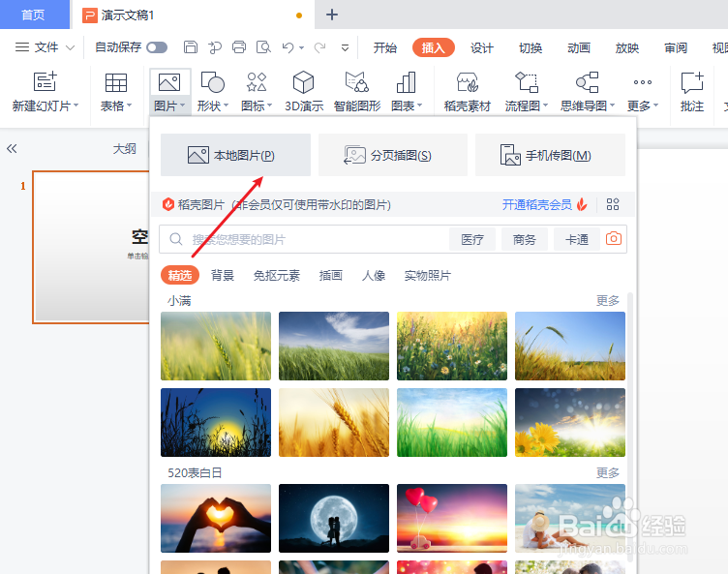Select the 免抠元素 picture category
Viewport: 728px width, 574px height.
tap(277, 276)
